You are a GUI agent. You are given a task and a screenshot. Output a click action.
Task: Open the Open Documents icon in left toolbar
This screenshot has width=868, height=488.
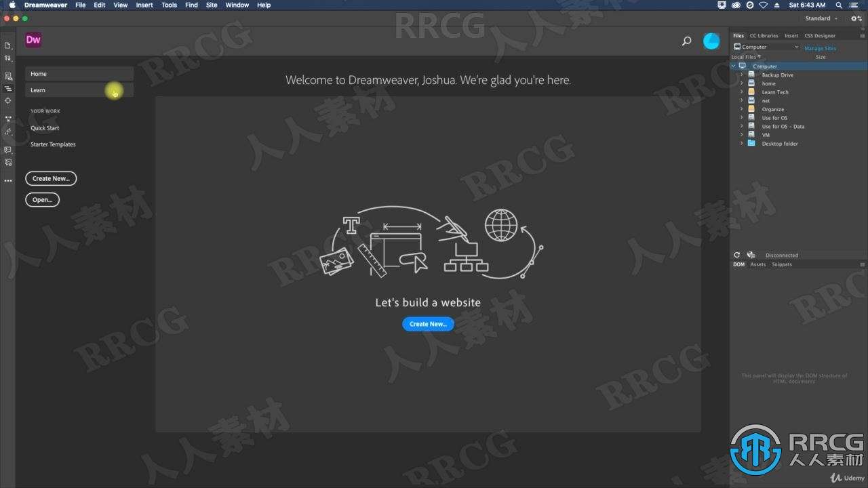pyautogui.click(x=8, y=45)
